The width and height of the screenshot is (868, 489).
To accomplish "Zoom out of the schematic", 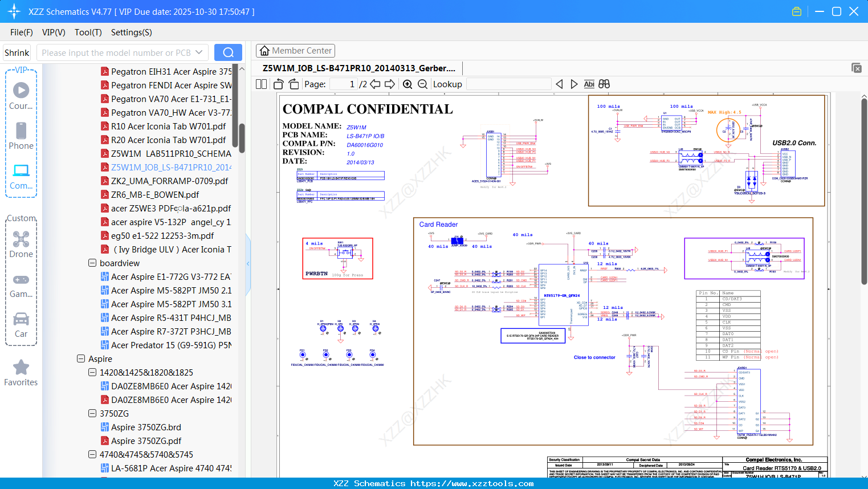I will pos(422,84).
